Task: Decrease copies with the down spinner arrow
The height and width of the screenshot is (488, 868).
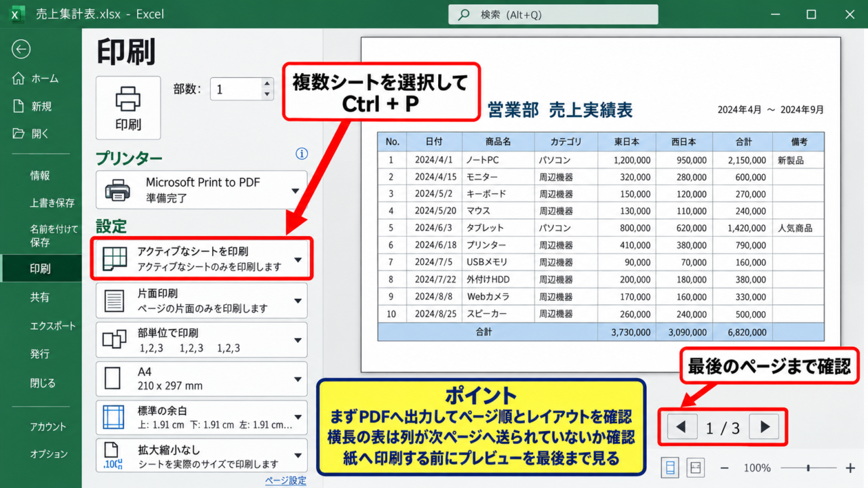Action: (267, 95)
